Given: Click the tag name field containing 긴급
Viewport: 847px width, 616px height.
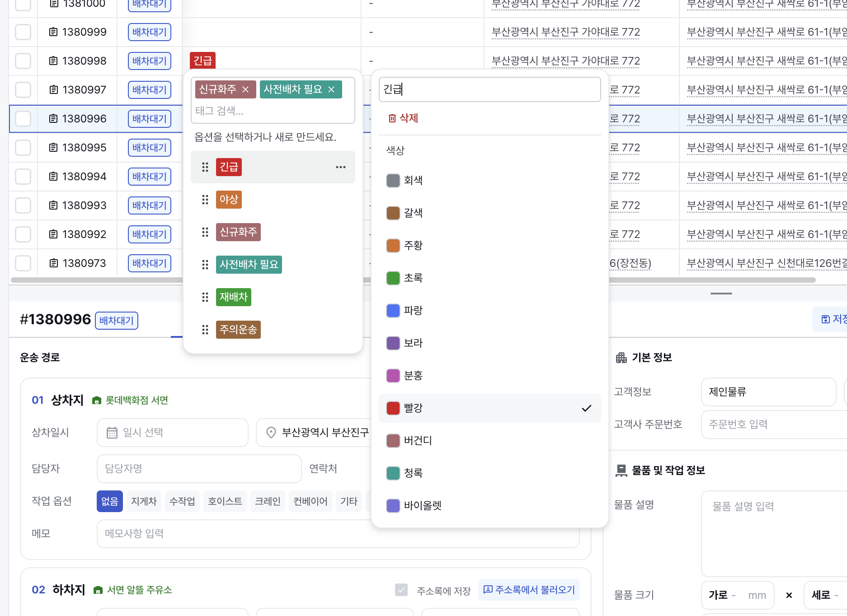Looking at the screenshot, I should coord(490,89).
